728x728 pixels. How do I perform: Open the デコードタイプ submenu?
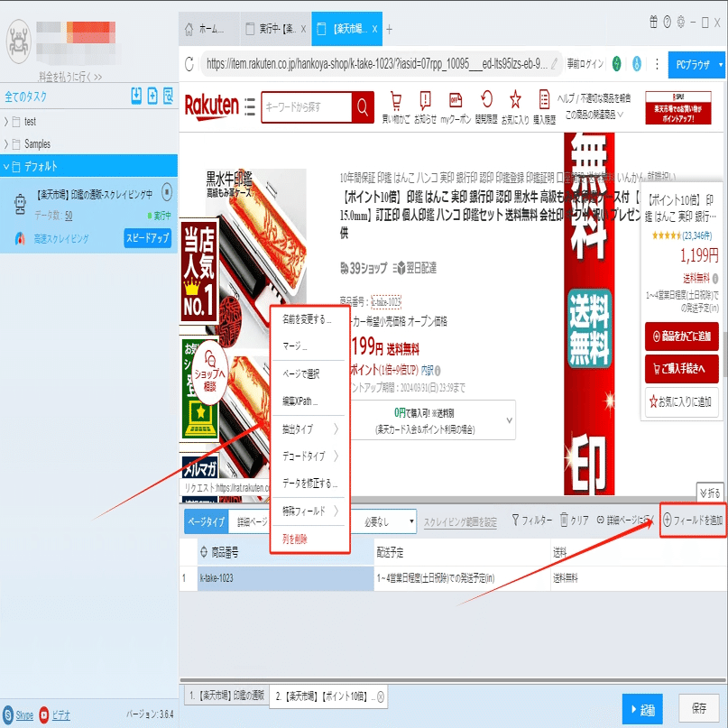309,456
